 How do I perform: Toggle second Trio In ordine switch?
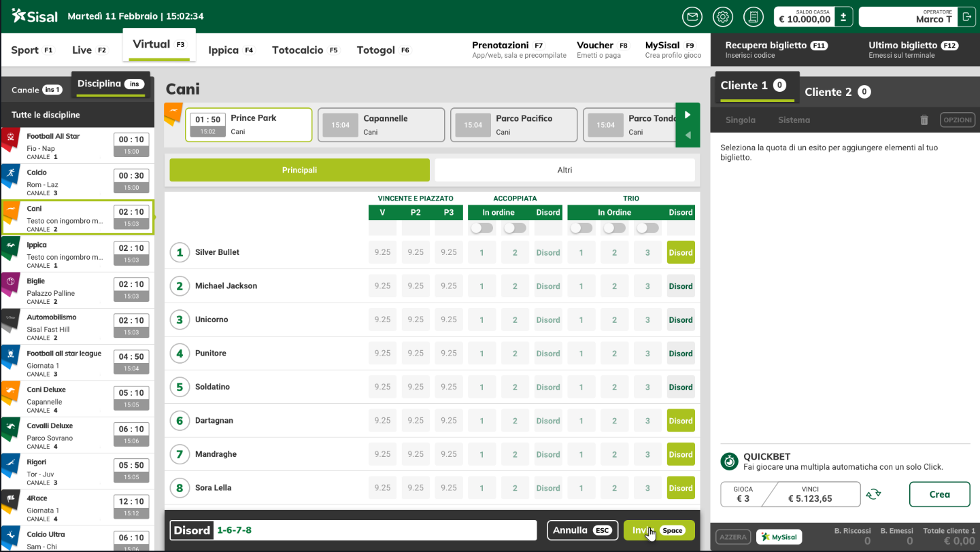point(614,228)
